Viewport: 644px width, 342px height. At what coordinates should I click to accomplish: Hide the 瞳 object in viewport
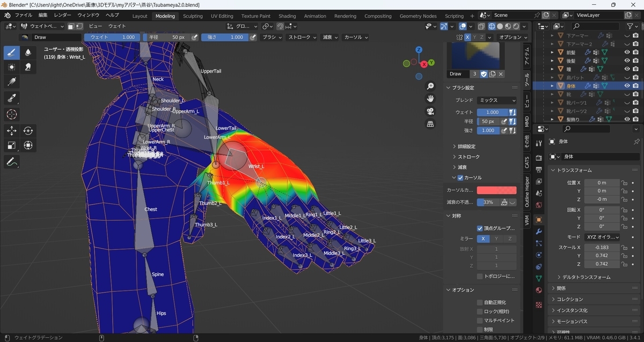click(x=627, y=69)
